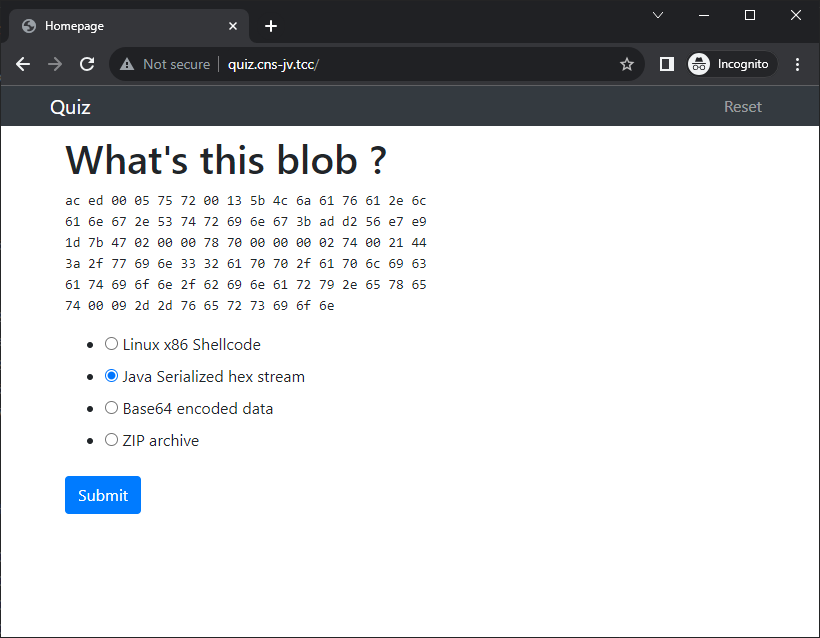This screenshot has height=638, width=820.
Task: Go back to the previous page
Action: [23, 64]
